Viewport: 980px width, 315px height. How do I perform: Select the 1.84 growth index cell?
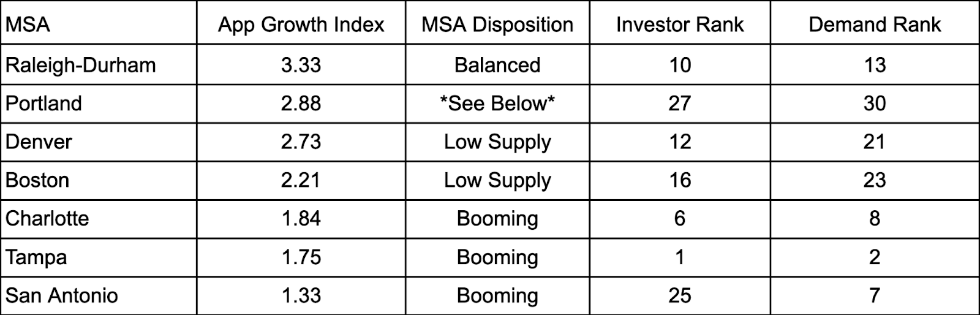(x=301, y=218)
